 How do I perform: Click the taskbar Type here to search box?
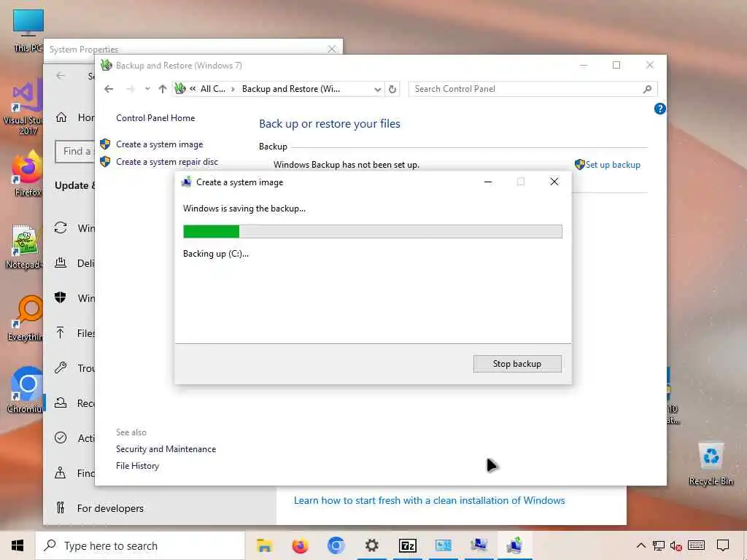[140, 545]
